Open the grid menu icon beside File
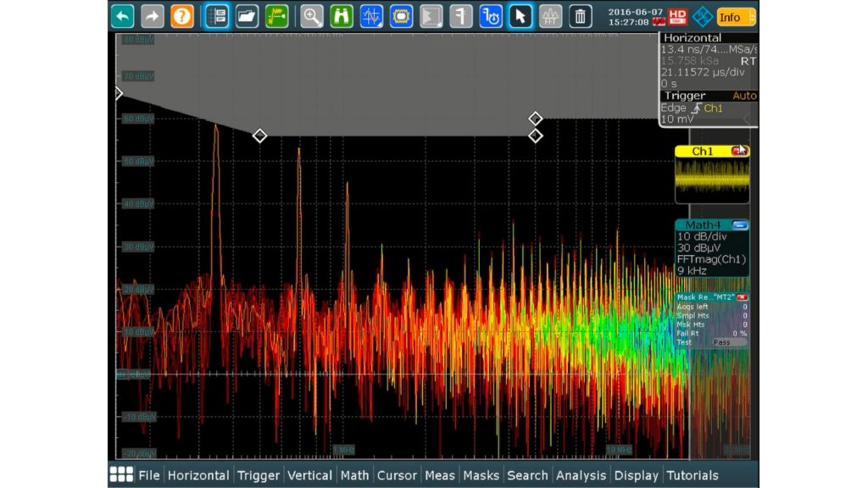 tap(121, 474)
